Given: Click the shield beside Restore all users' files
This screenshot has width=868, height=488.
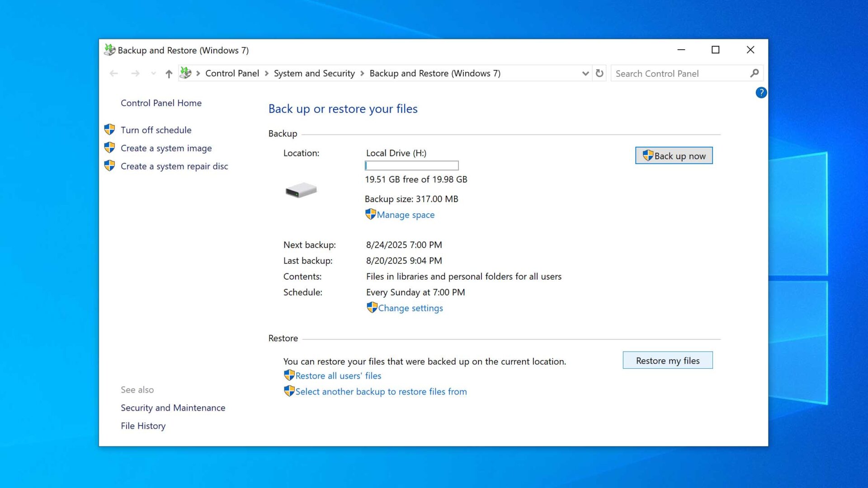Looking at the screenshot, I should click(289, 375).
